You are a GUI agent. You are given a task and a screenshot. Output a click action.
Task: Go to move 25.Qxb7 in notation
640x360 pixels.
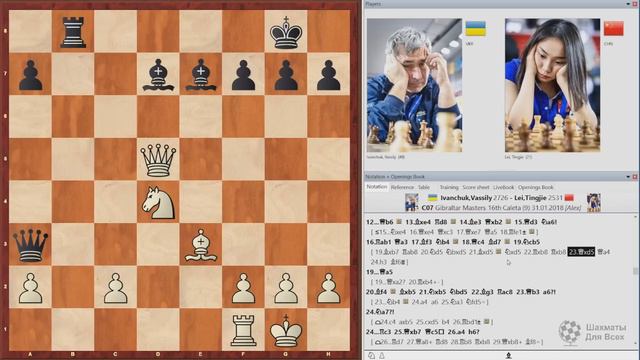point(408,332)
